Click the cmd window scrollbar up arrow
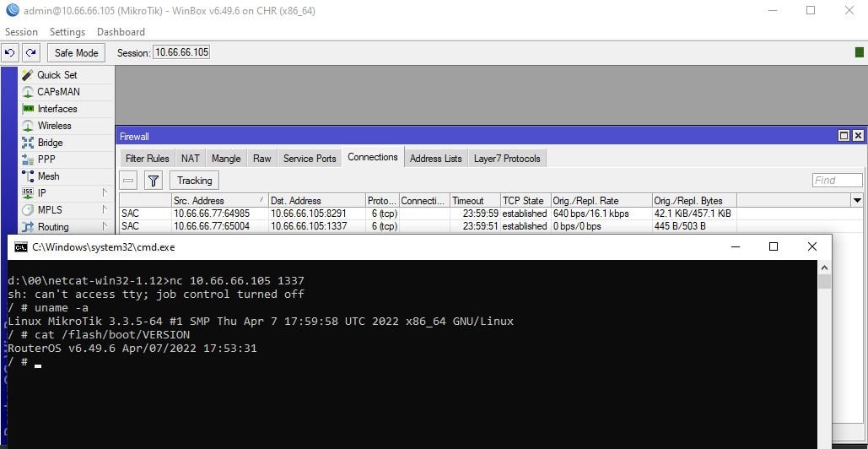Screen dimensions: 868x449 pos(824,268)
